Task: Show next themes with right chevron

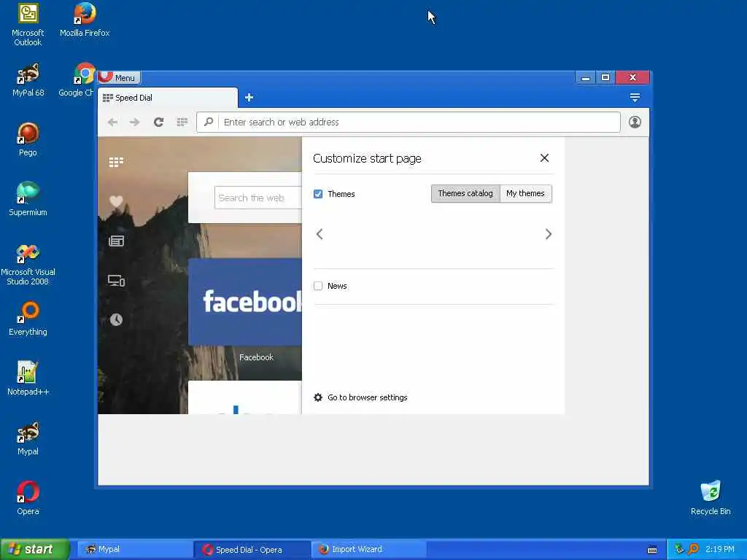Action: pyautogui.click(x=549, y=234)
